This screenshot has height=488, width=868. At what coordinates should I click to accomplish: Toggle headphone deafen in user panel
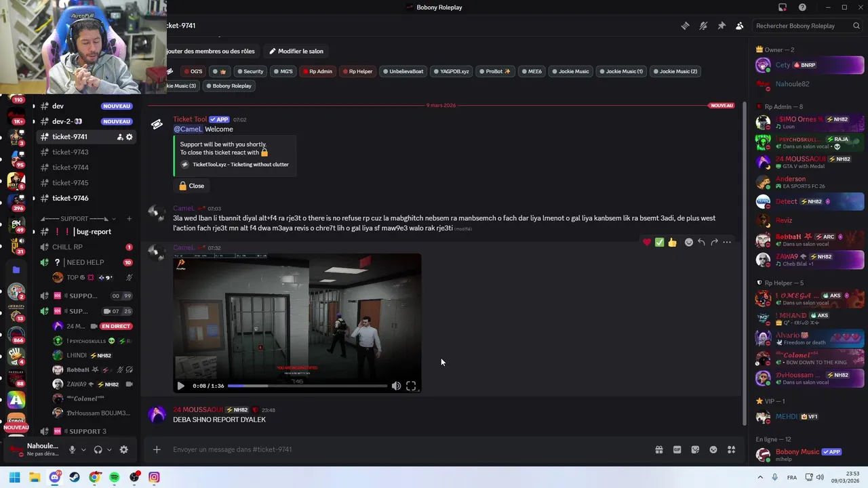[x=98, y=449]
